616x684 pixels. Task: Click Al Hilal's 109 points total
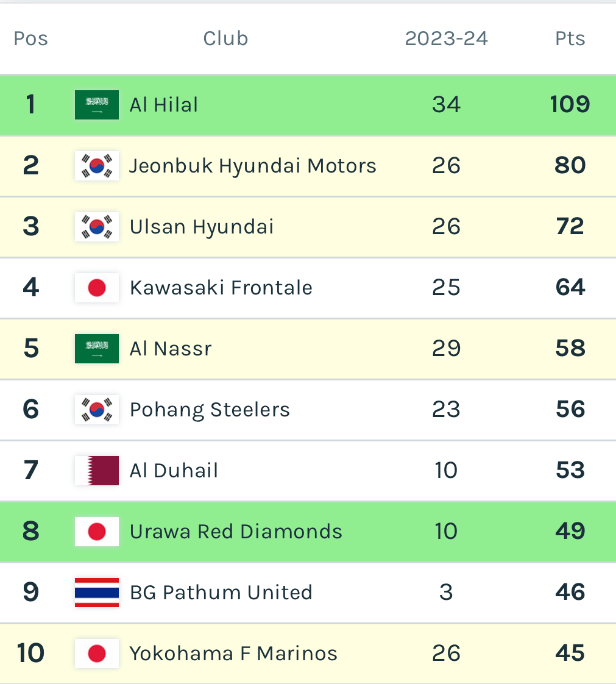(x=570, y=105)
